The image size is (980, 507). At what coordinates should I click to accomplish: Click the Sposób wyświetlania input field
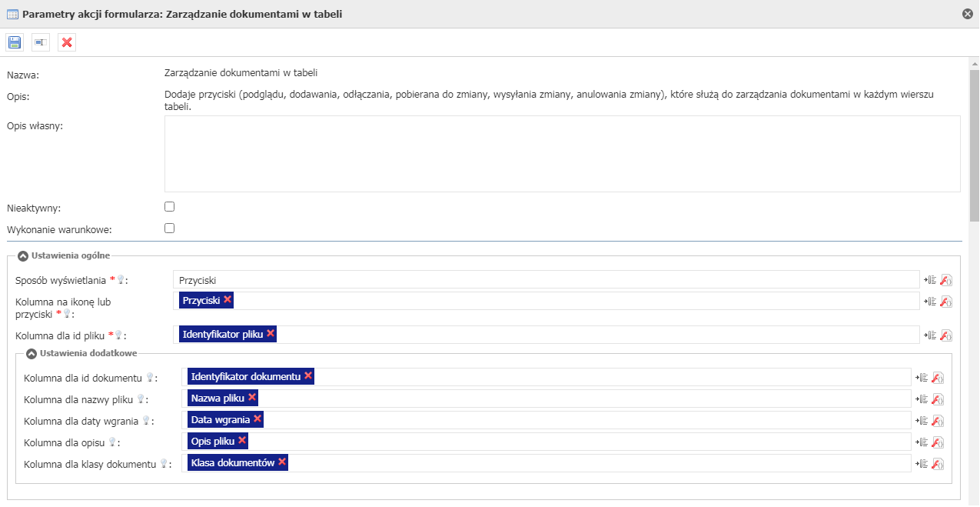click(546, 280)
